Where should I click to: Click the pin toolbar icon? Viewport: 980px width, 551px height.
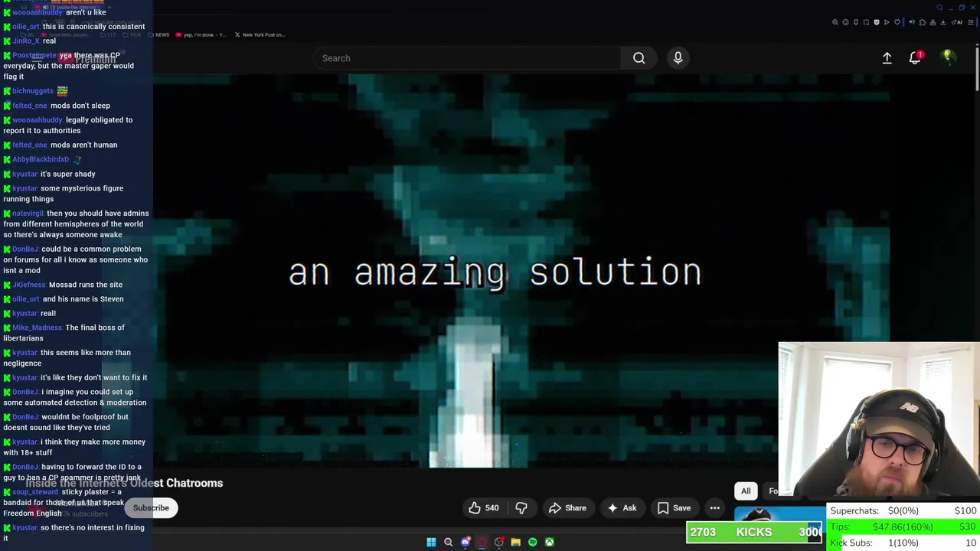click(856, 22)
